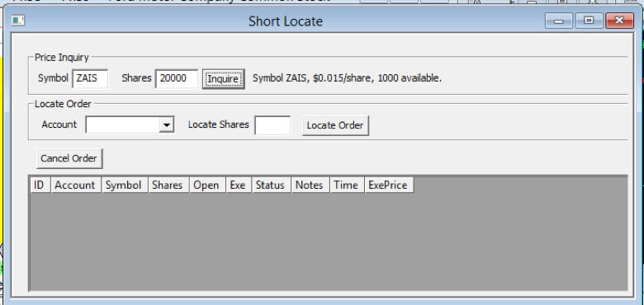Sort by the Account column header

tap(76, 185)
